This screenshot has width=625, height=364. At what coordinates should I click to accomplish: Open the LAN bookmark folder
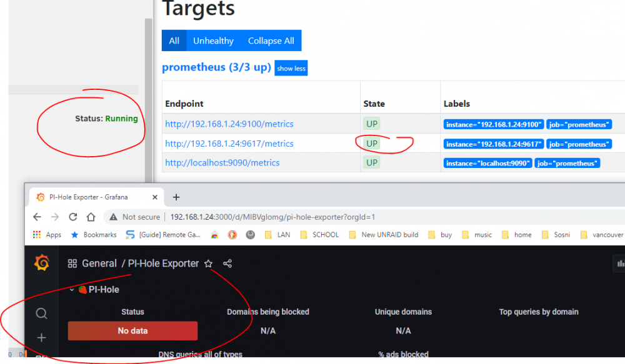coord(277,235)
